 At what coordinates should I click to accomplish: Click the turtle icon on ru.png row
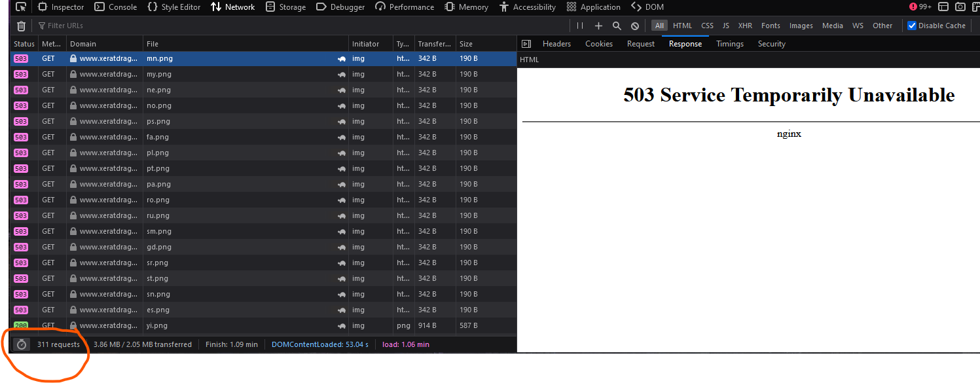(x=342, y=215)
